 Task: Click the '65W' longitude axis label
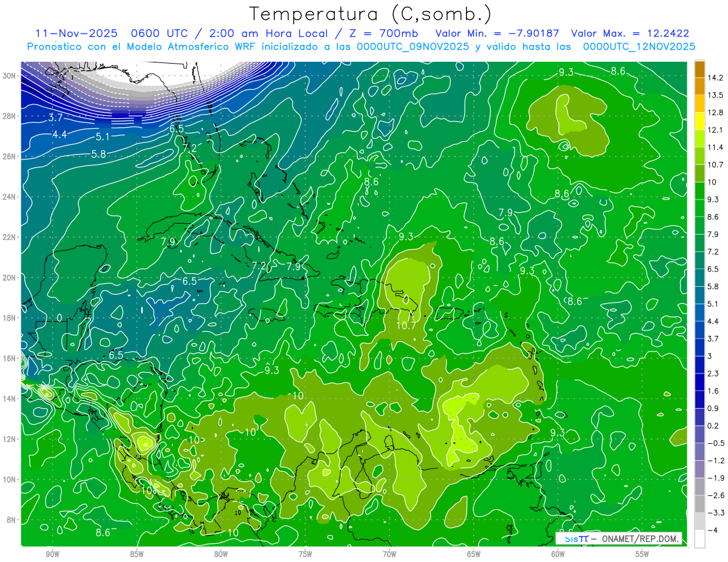point(474,554)
